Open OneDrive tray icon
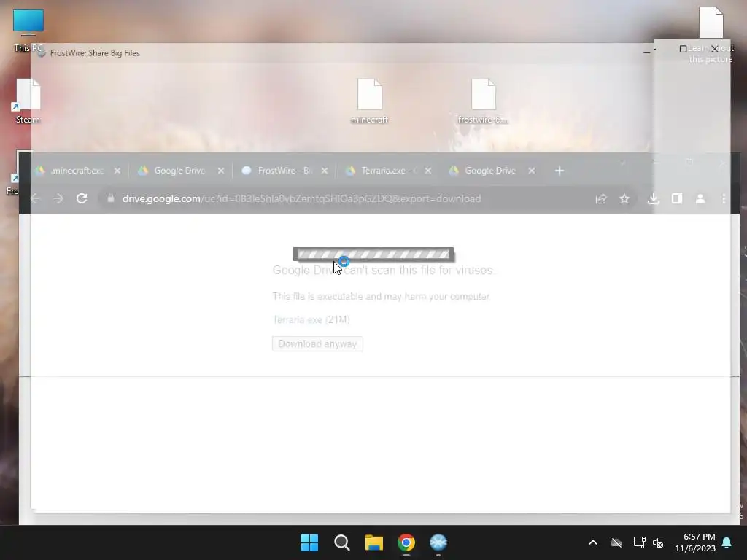 (616, 542)
